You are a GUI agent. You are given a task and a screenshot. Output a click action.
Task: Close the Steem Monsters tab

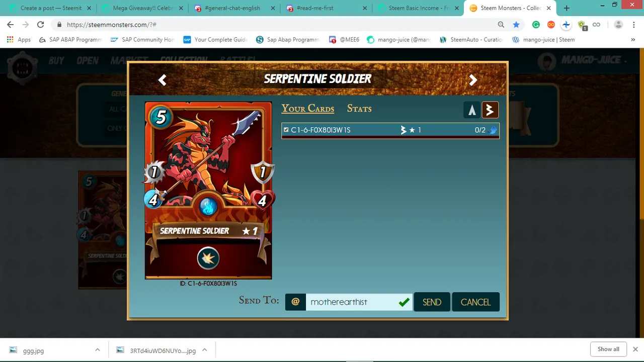[x=549, y=8]
